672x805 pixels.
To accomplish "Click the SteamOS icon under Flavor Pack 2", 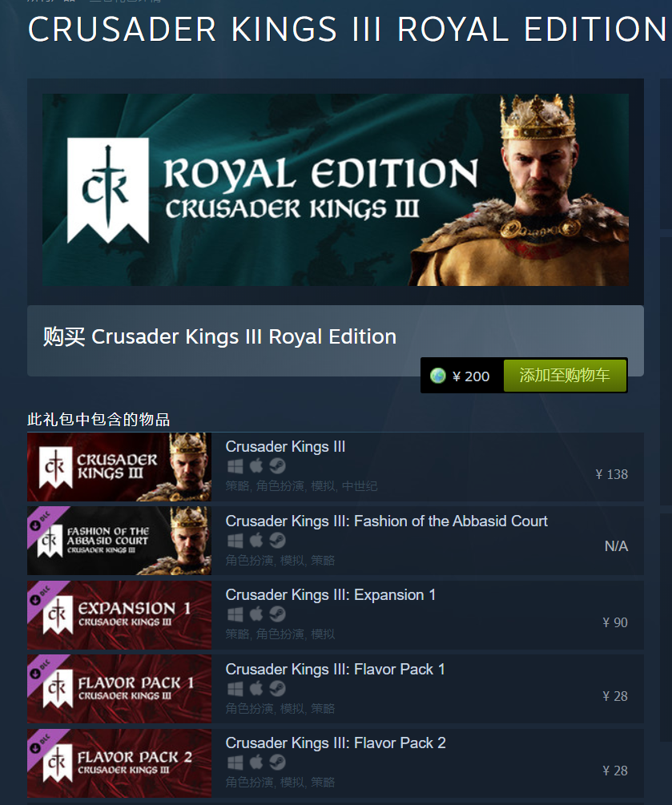I will pyautogui.click(x=277, y=763).
